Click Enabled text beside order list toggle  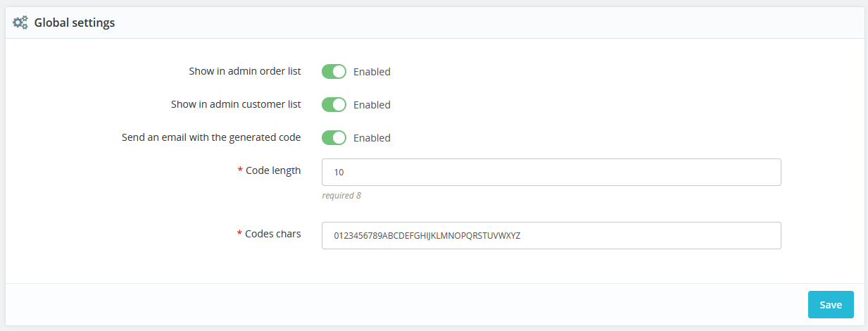click(372, 72)
